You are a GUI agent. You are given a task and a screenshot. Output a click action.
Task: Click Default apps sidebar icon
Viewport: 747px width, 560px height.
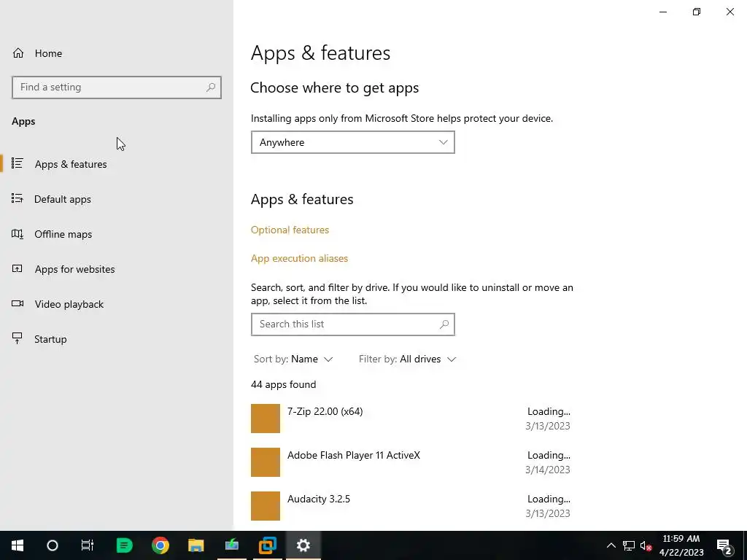pos(18,198)
